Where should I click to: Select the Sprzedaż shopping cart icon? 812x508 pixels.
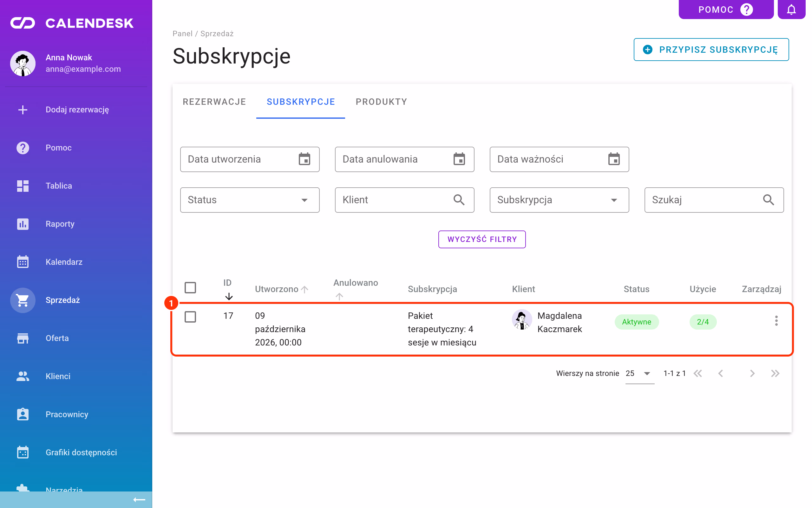[x=23, y=300]
